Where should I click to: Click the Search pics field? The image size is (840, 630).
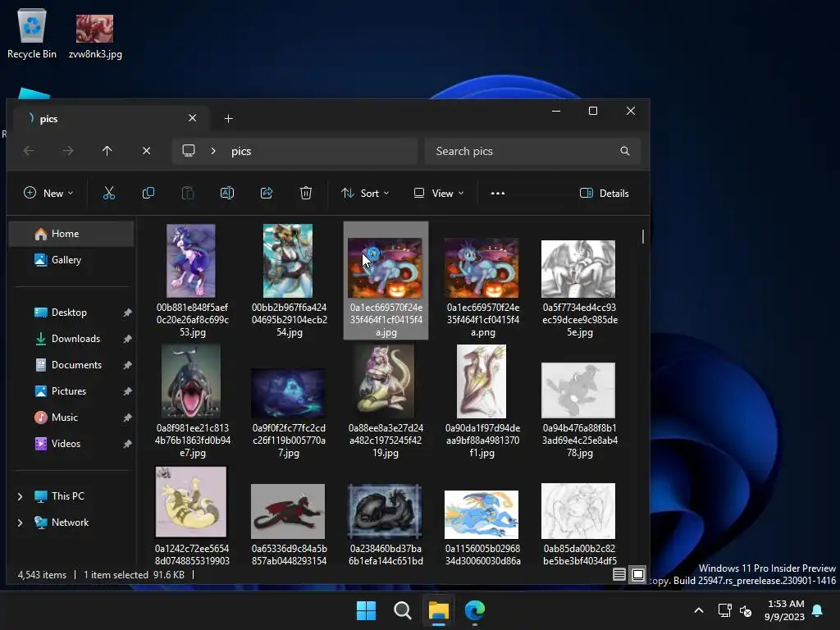coord(532,151)
